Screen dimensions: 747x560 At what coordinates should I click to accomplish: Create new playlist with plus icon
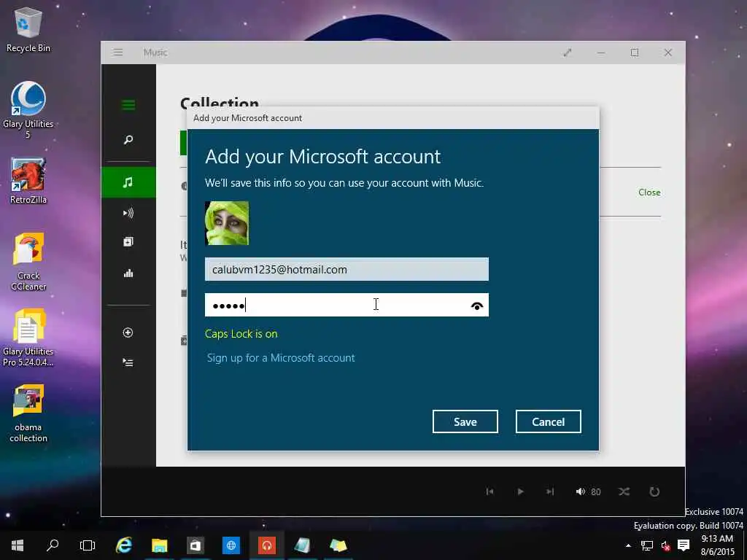click(x=128, y=332)
